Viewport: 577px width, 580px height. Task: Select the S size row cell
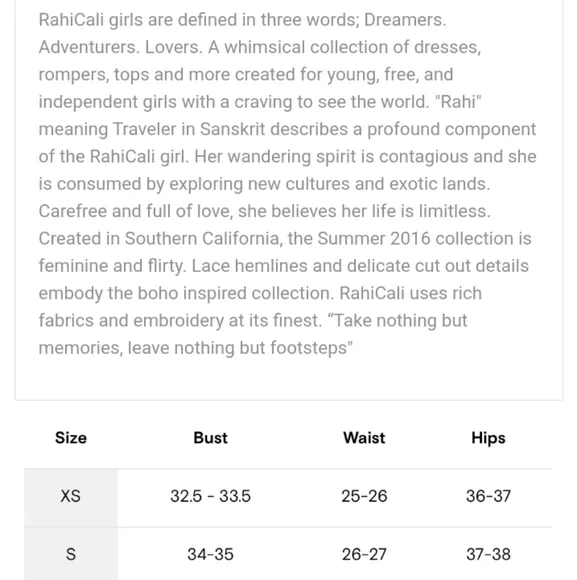pos(71,554)
